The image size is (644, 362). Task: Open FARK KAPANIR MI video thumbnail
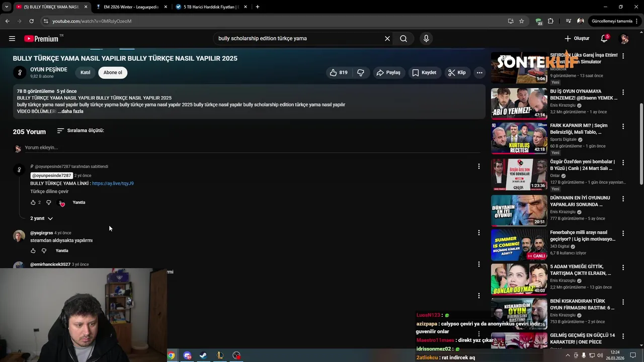tap(519, 138)
